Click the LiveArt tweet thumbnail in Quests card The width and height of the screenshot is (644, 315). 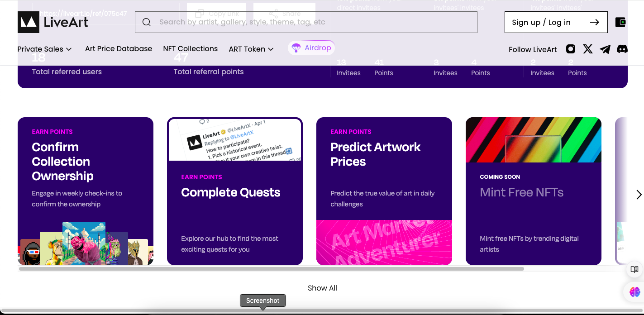pyautogui.click(x=235, y=140)
